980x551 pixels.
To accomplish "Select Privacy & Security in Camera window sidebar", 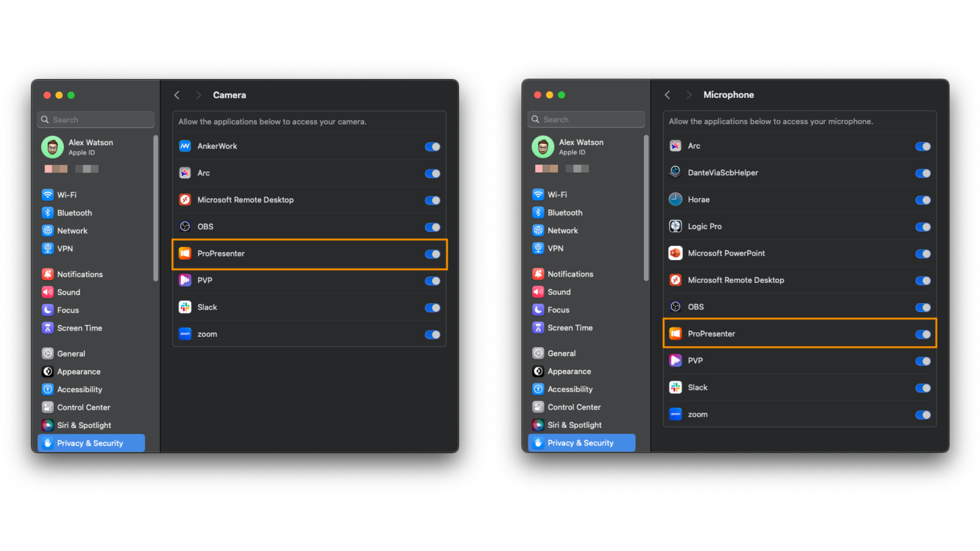I will point(91,443).
